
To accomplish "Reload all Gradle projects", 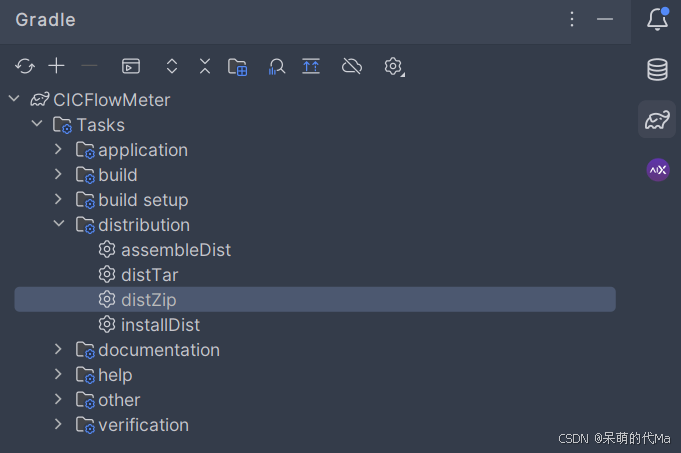I will coord(25,66).
